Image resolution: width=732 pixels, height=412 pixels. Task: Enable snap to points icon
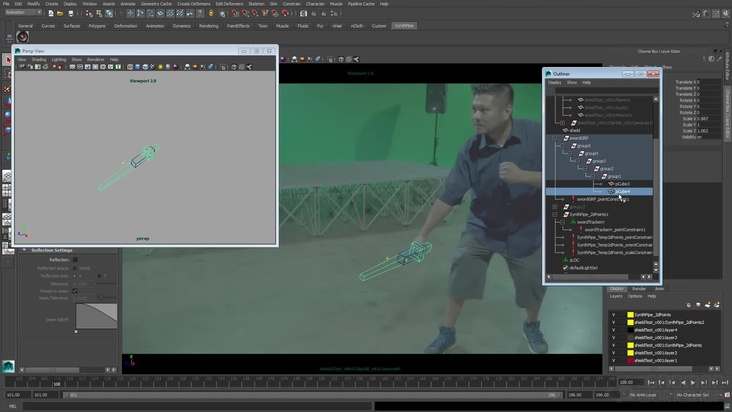tap(255, 14)
